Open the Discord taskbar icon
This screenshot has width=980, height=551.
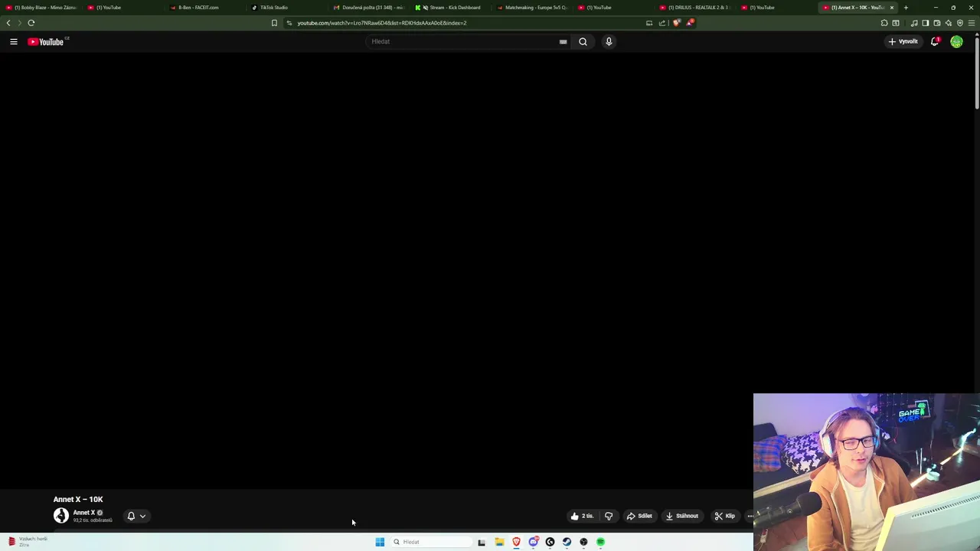[533, 542]
